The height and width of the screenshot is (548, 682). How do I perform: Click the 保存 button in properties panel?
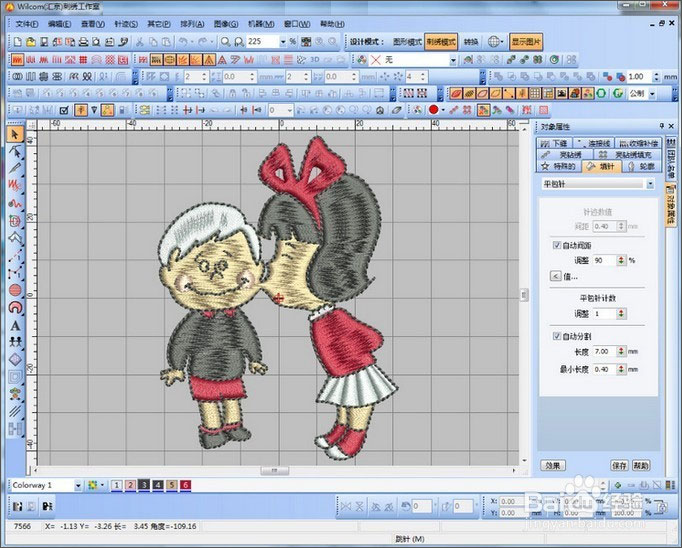[x=620, y=465]
